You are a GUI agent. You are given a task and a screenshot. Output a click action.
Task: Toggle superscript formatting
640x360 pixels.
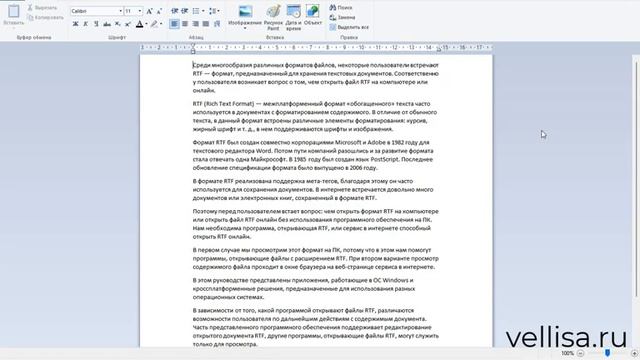(128, 24)
